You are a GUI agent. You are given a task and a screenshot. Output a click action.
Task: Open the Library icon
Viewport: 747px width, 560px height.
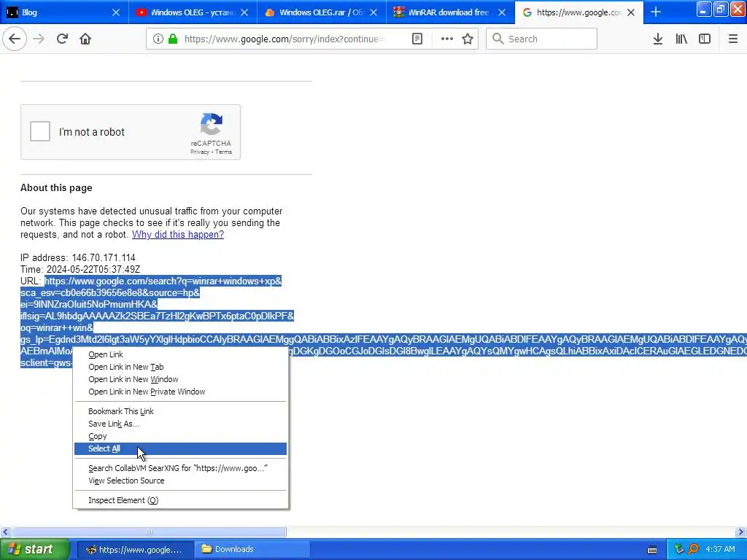point(681,39)
